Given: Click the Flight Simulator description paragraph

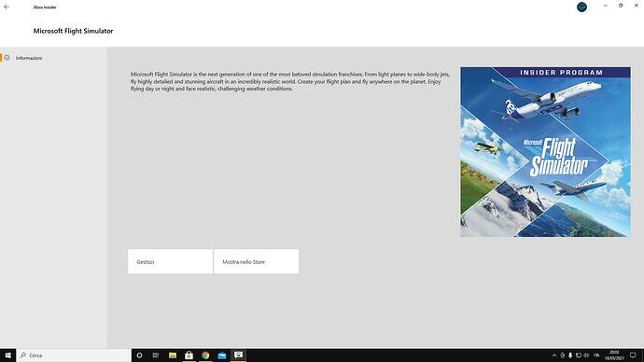Looking at the screenshot, I should pos(290,81).
